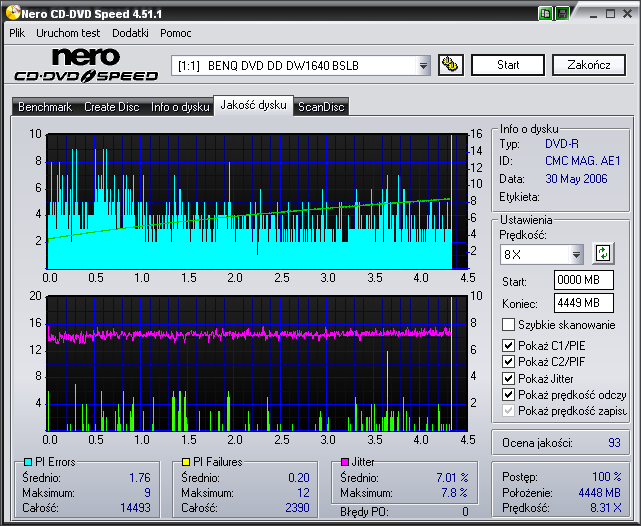
Task: Click the Położenie value 4448 MB
Action: [599, 492]
